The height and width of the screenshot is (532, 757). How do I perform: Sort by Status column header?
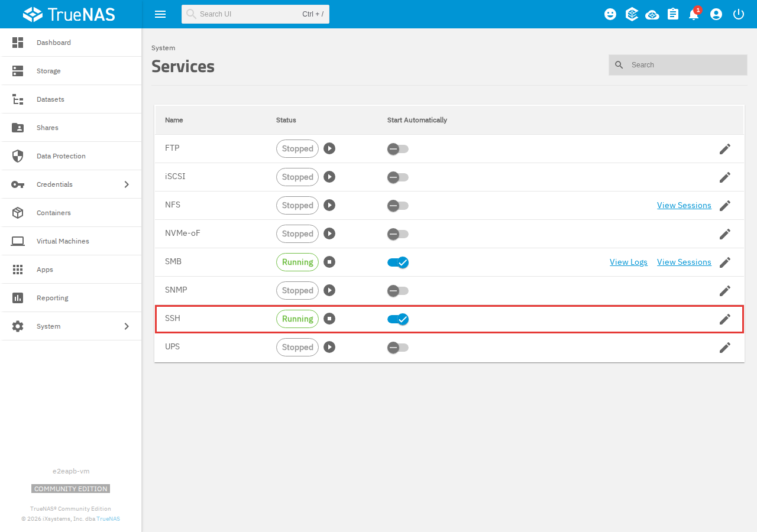click(286, 120)
